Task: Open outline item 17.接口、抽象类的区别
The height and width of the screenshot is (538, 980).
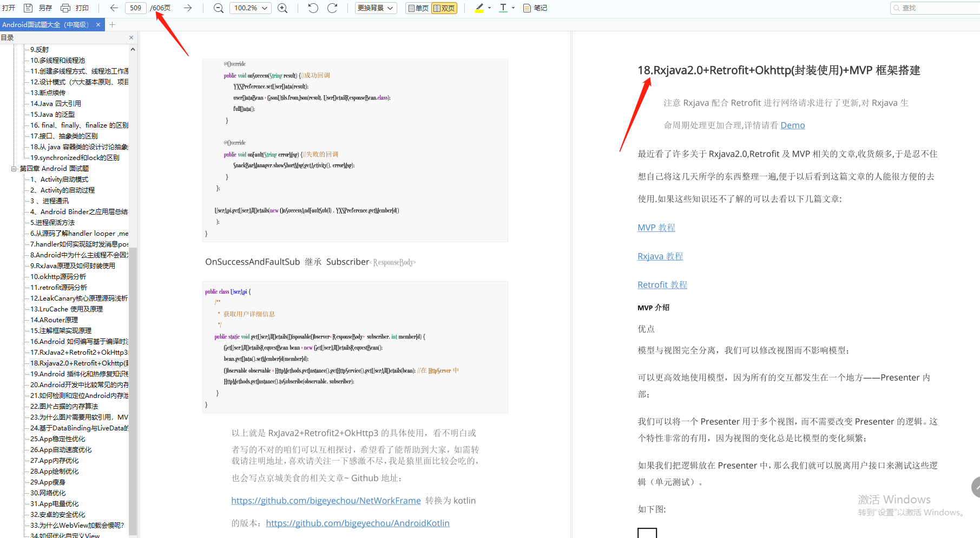Action: 64,136
